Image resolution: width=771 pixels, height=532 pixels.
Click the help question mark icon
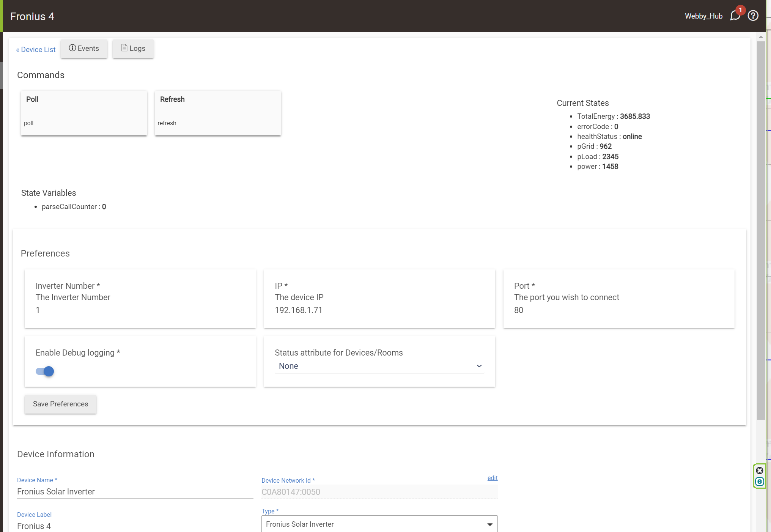753,16
